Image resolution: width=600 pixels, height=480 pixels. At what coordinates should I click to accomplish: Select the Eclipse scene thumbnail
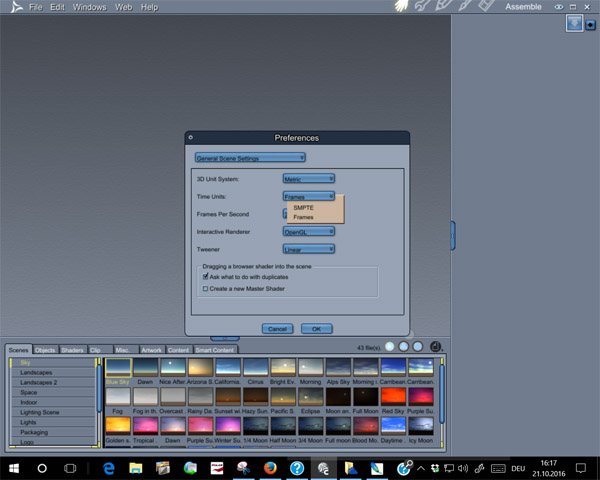click(310, 397)
